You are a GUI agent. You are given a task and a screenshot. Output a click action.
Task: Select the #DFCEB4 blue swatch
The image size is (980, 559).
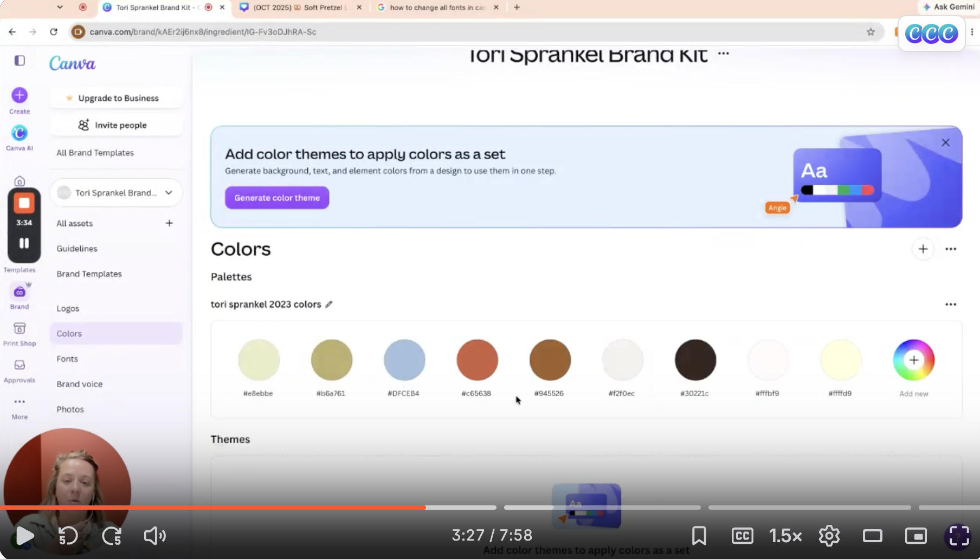coord(404,360)
